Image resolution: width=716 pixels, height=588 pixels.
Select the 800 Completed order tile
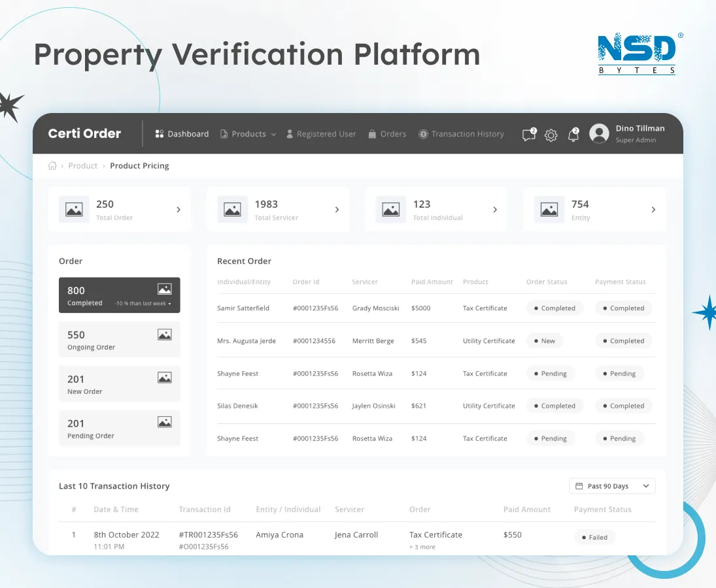coord(120,295)
